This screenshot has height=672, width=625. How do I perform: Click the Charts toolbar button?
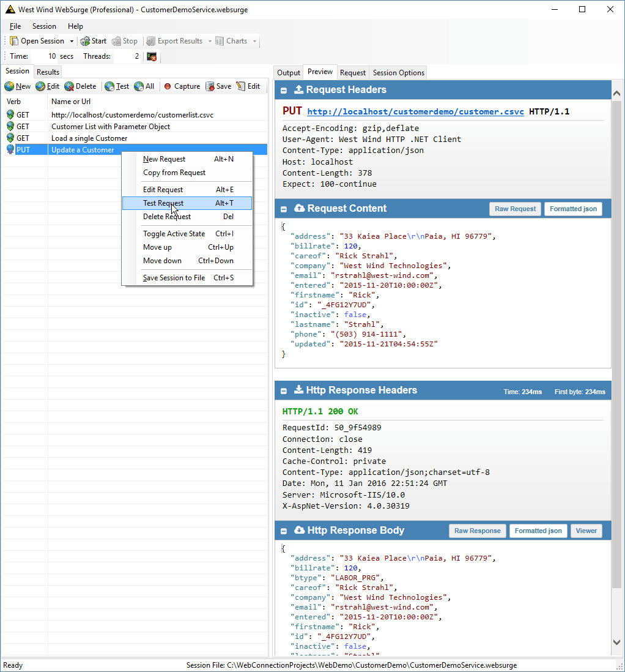(x=231, y=41)
